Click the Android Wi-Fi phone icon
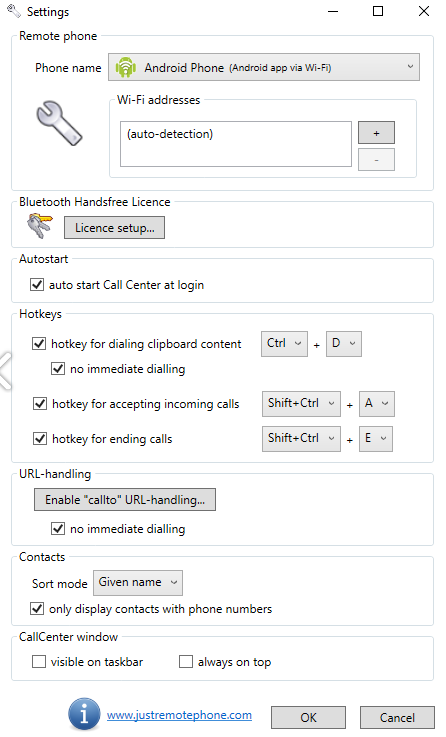 (x=125, y=67)
